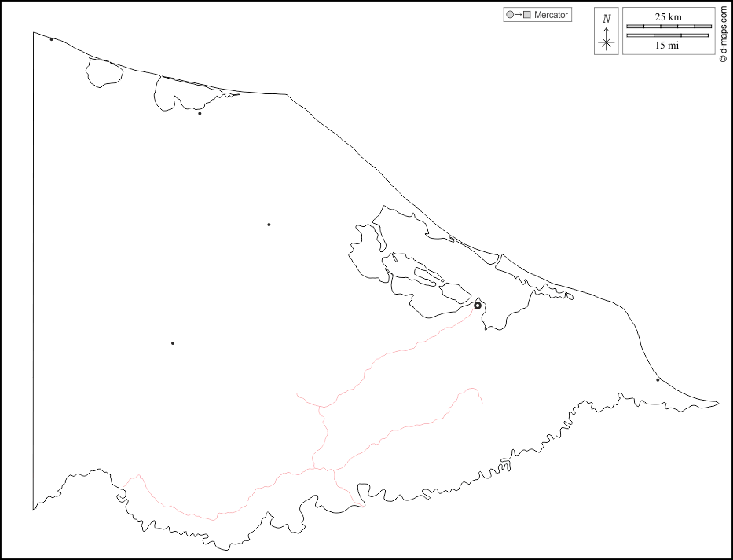
Task: Click the city dot below the northern lagoon
Action: coord(200,114)
